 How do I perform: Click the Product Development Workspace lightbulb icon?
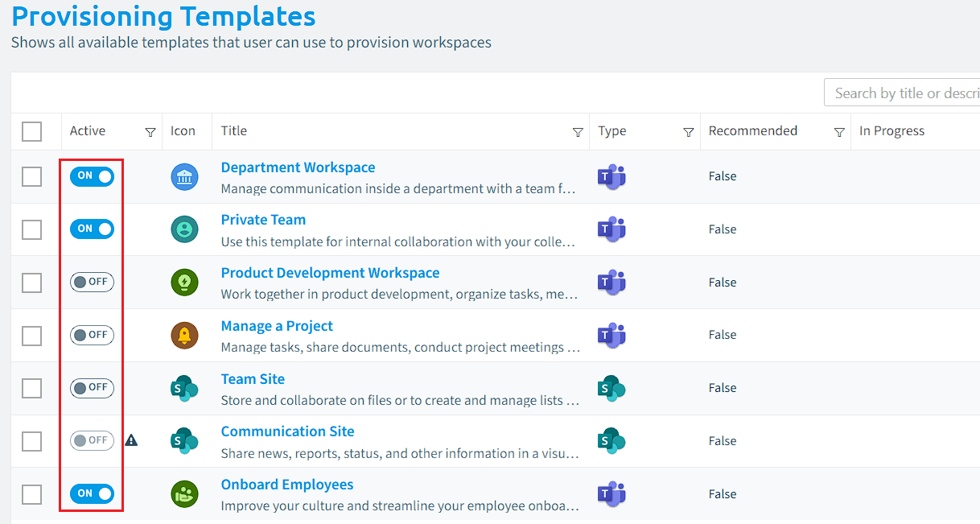point(185,283)
